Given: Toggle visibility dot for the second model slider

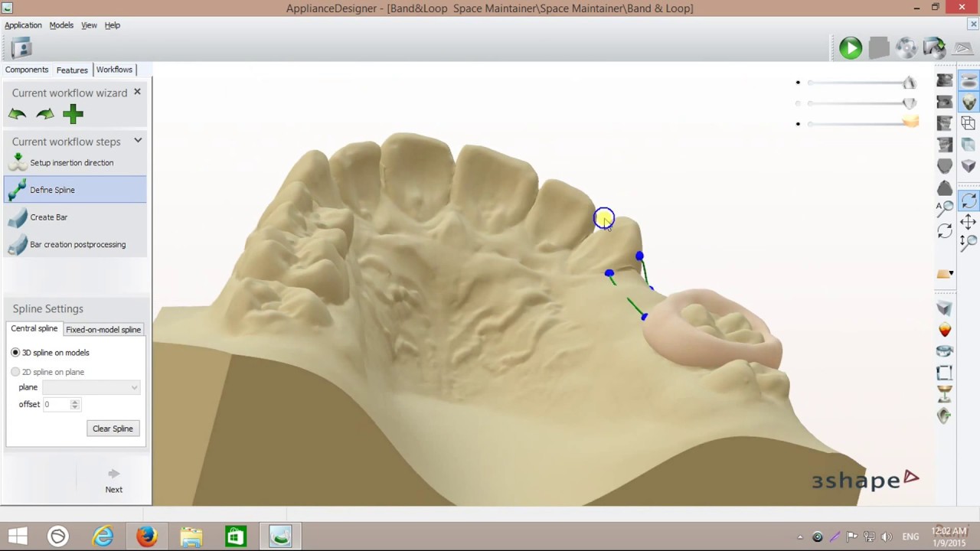Looking at the screenshot, I should click(798, 103).
